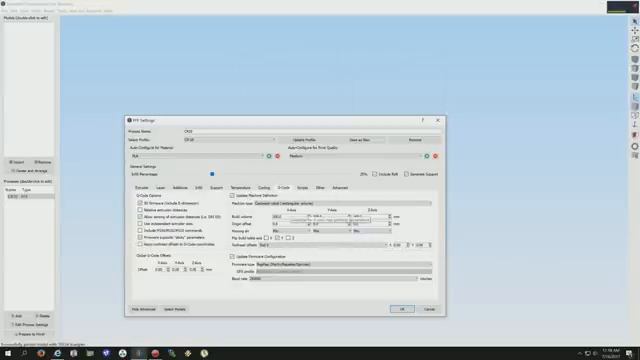Screen dimensions: 640x360
Task: Toggle Firmware supports sticky parameters checkbox
Action: point(140,237)
